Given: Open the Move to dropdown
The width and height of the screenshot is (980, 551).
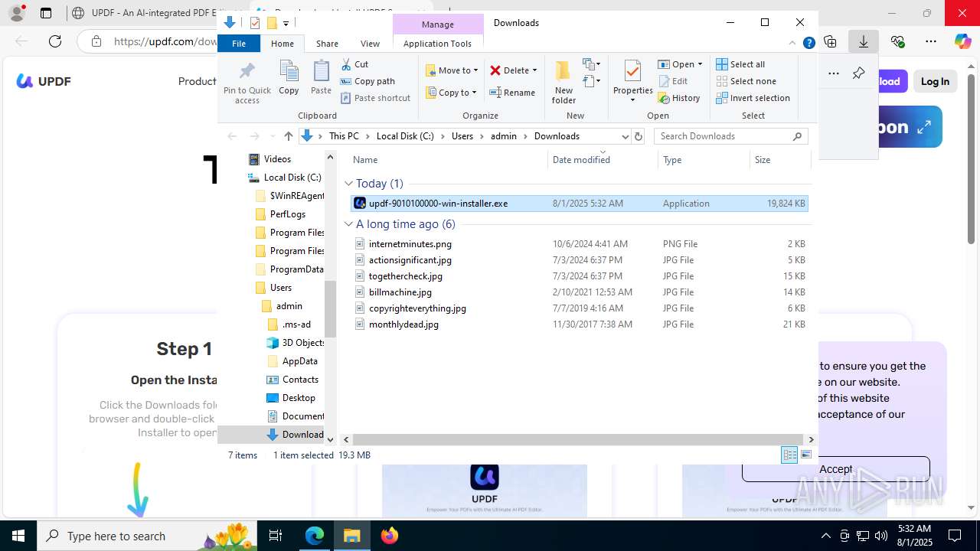Looking at the screenshot, I should tap(452, 70).
